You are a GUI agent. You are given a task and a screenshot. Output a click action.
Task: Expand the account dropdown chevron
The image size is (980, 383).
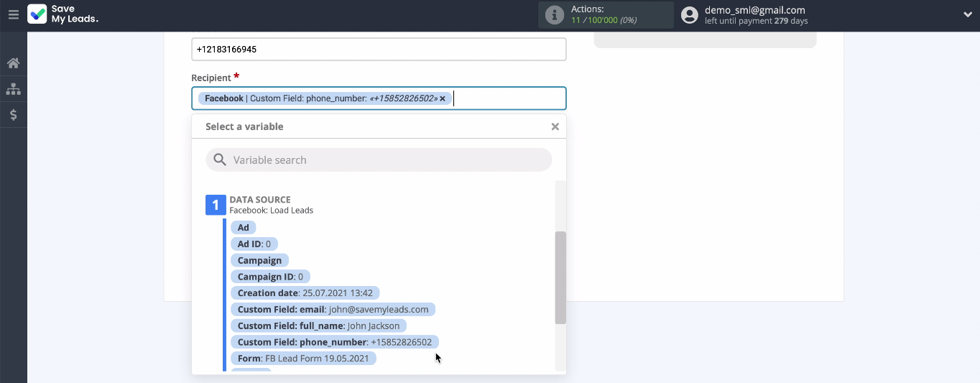pos(967,14)
